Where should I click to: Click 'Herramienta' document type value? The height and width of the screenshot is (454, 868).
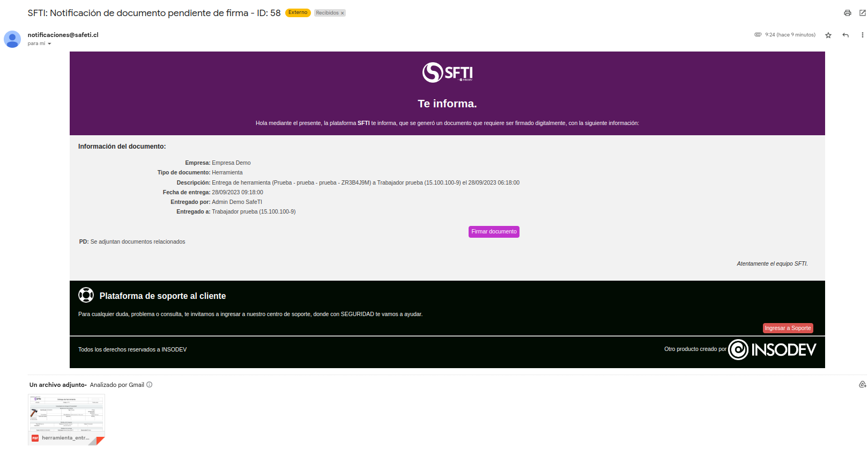tap(227, 173)
